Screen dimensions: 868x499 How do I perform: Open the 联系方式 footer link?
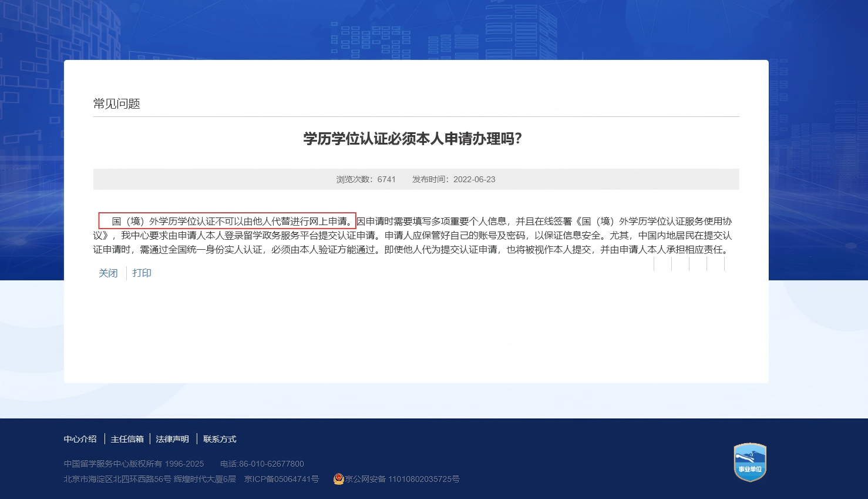219,439
